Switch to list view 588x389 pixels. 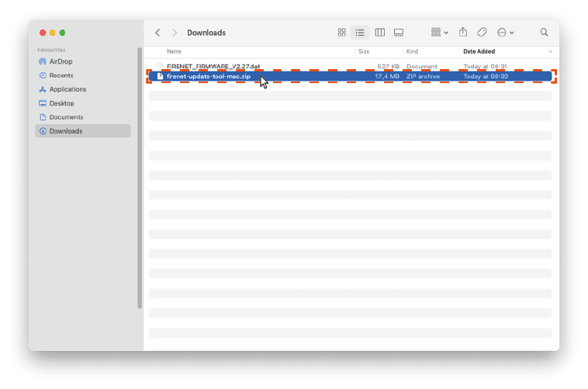pos(360,33)
